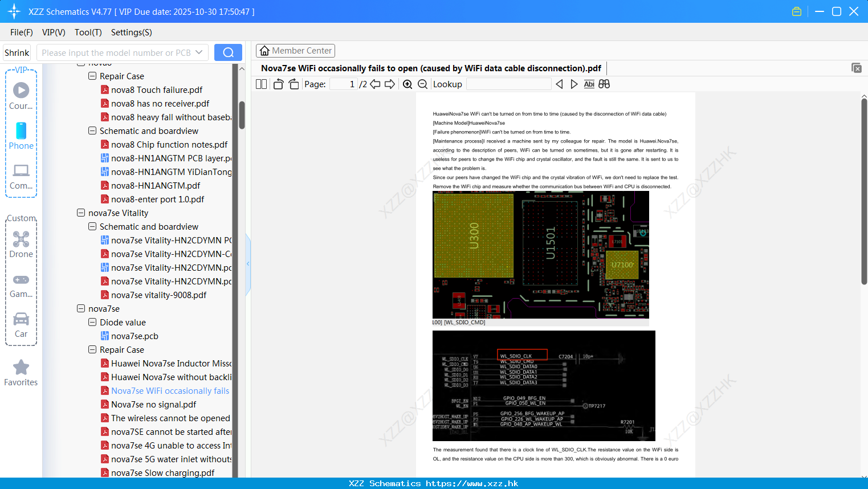This screenshot has width=868, height=489.
Task: Zoom out of the PDF
Action: point(422,84)
